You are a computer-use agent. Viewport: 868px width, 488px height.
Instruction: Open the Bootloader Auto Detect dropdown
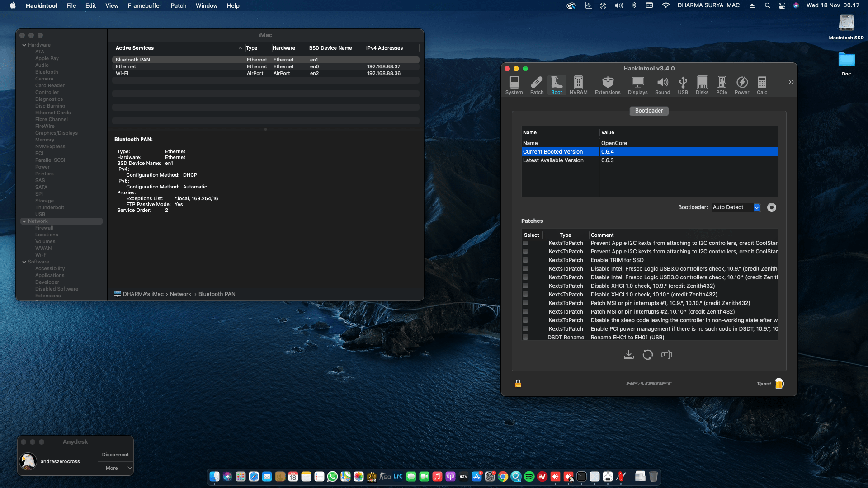pyautogui.click(x=758, y=207)
